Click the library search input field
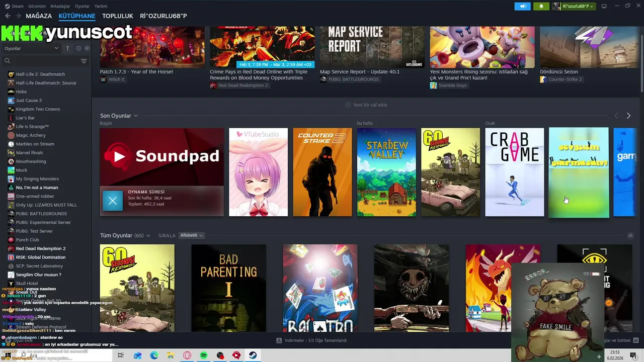This screenshot has height=362, width=644. pyautogui.click(x=44, y=61)
